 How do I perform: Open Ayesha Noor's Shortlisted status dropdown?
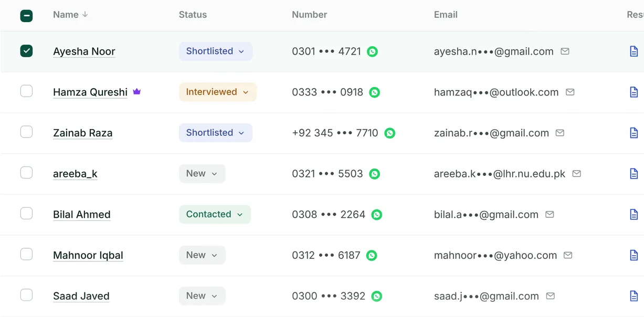point(216,51)
